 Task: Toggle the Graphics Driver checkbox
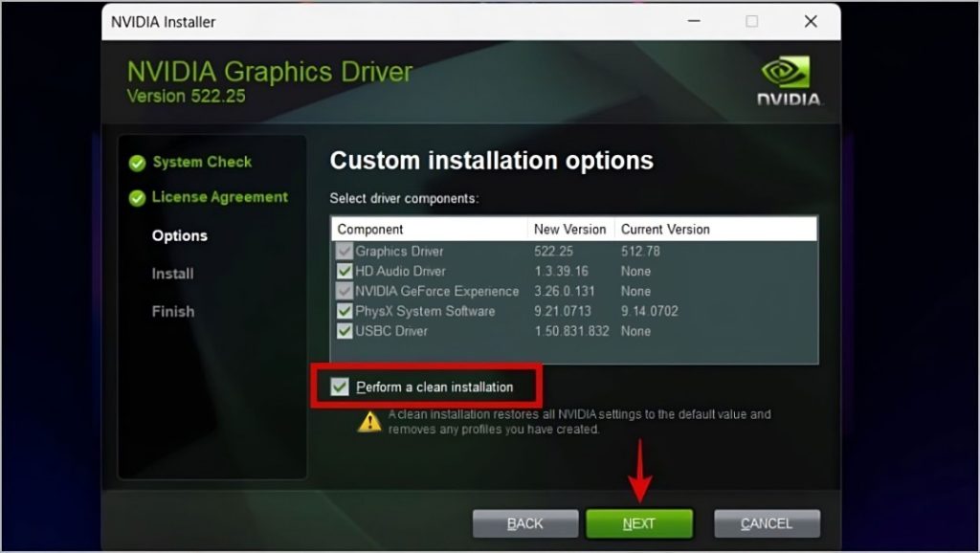tap(345, 252)
